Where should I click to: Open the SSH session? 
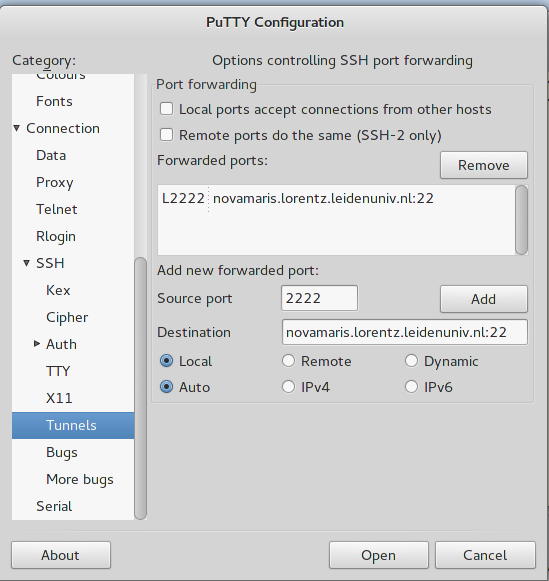click(379, 555)
